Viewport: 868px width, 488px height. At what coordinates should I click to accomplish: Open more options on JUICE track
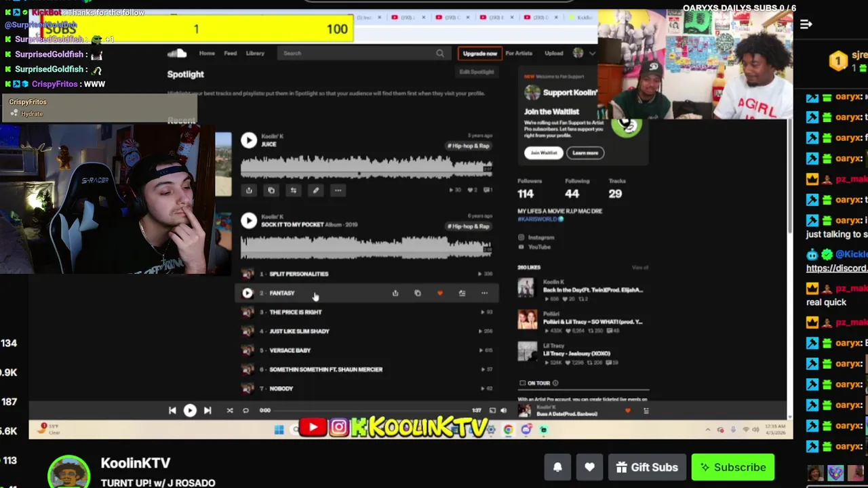(x=338, y=190)
